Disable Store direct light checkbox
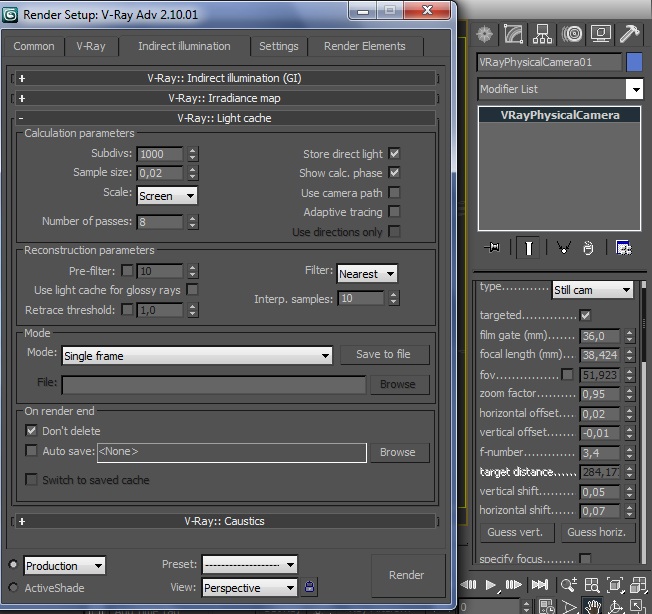 394,153
